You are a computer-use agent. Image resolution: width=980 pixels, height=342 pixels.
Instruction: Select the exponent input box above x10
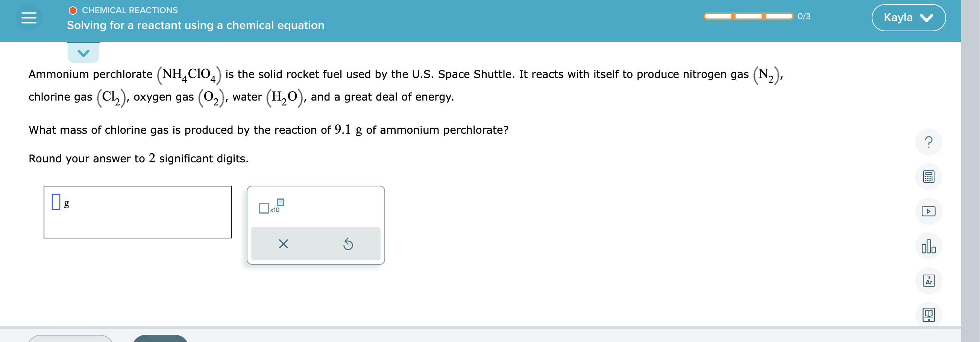point(281,203)
